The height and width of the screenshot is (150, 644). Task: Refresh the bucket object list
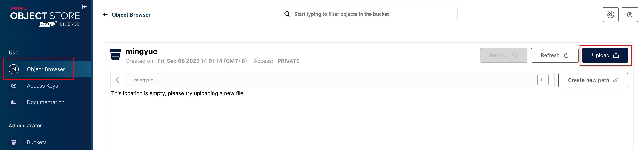[x=554, y=55]
